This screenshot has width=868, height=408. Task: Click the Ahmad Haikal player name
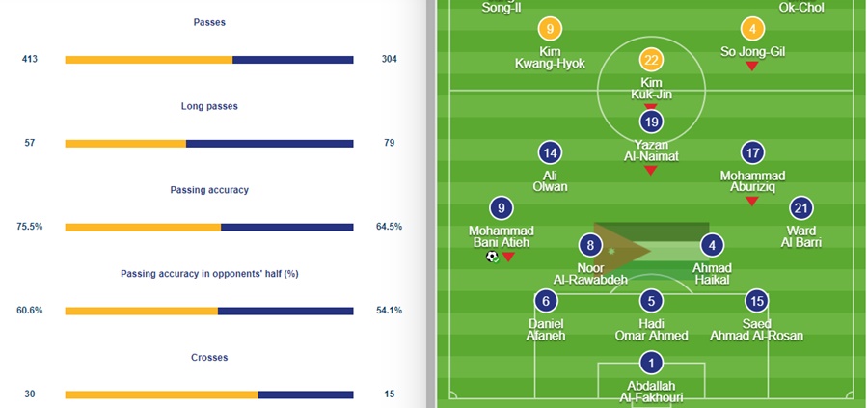point(711,273)
